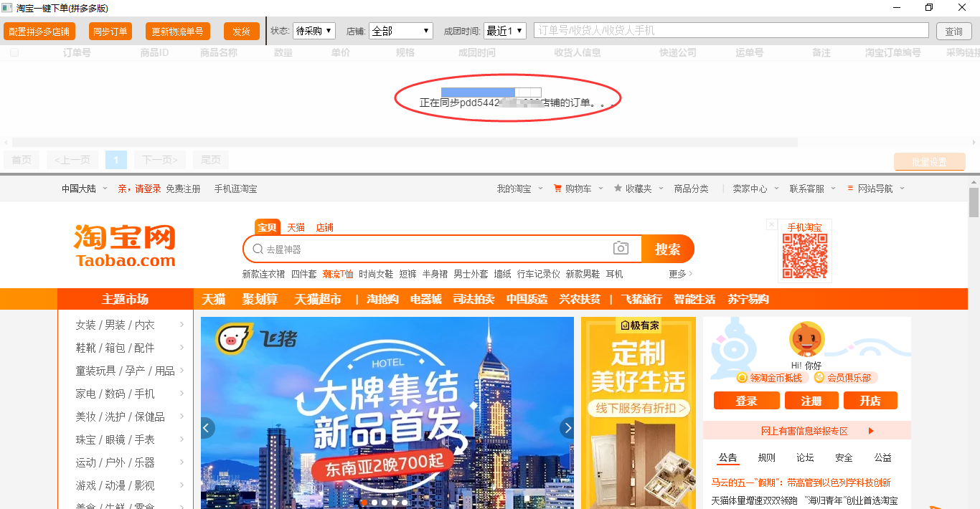Select the 宝贝 search tab
980x509 pixels.
pos(268,227)
